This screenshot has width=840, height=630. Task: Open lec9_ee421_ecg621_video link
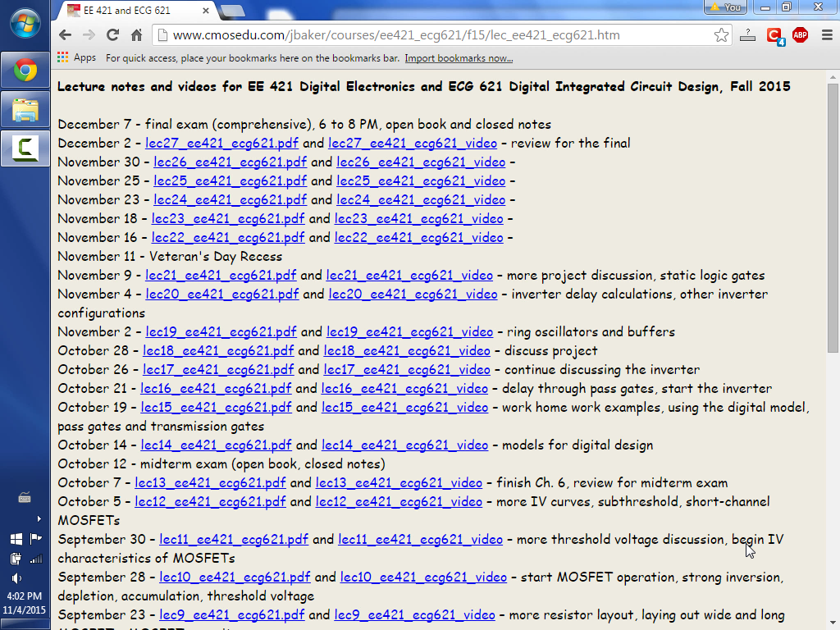(414, 614)
